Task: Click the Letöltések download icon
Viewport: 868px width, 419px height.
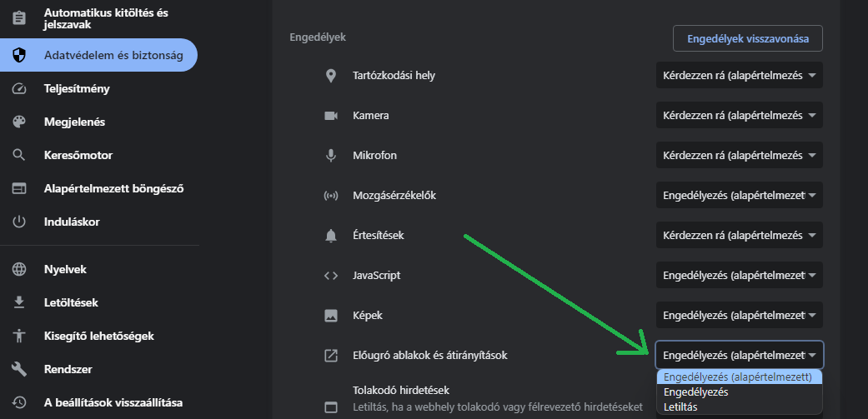Action: tap(19, 302)
